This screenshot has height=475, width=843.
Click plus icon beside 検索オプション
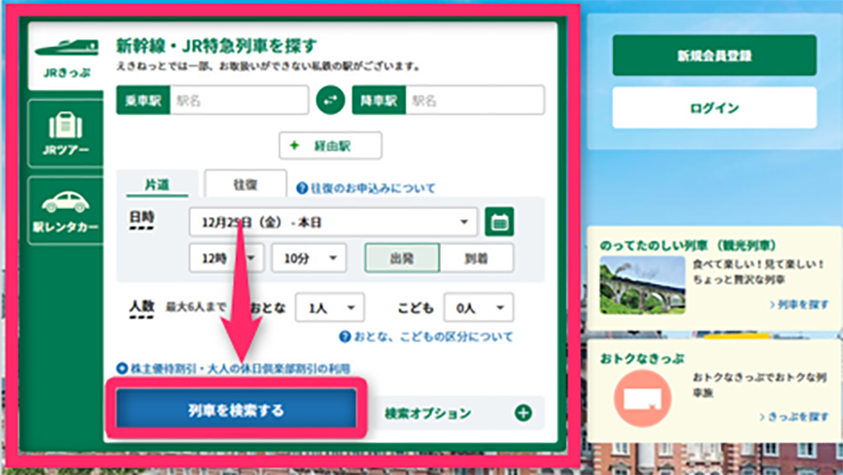(x=523, y=413)
